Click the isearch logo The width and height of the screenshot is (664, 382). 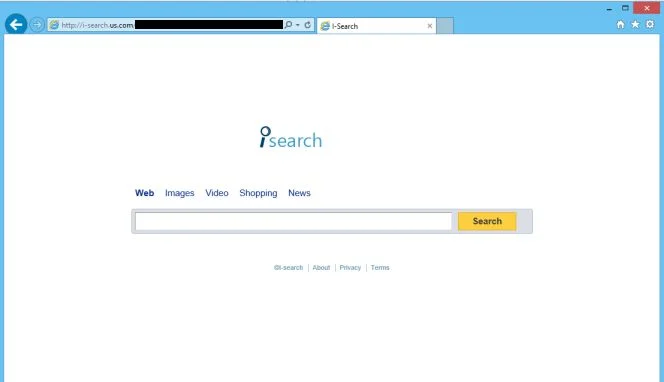point(291,137)
